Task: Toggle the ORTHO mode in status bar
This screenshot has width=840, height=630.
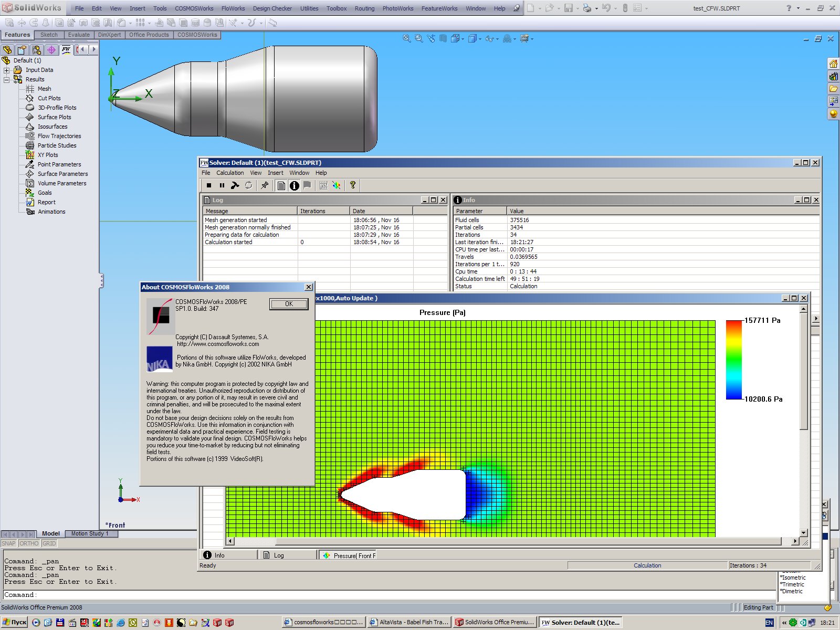Action: point(29,543)
